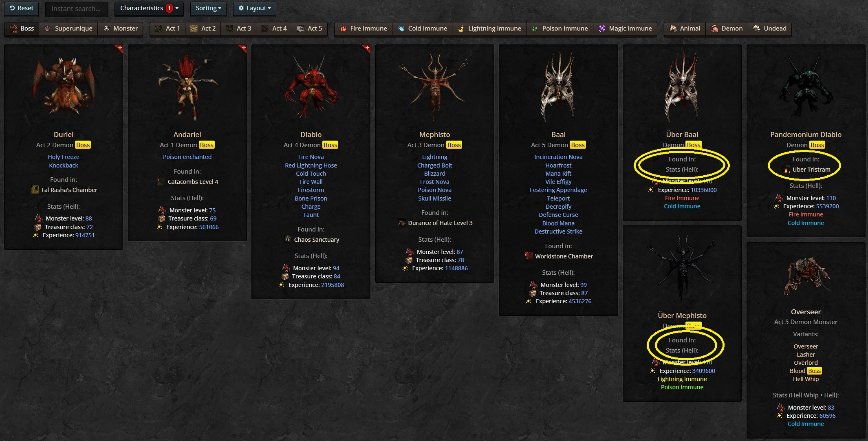This screenshot has height=441, width=868.
Task: Select the Act 3 filter tab
Action: click(x=238, y=29)
